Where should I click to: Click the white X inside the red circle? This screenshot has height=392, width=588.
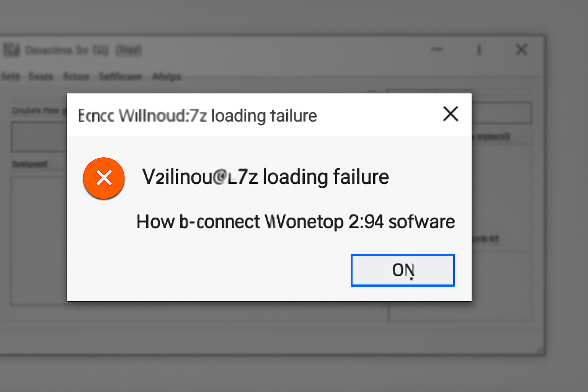click(x=104, y=178)
